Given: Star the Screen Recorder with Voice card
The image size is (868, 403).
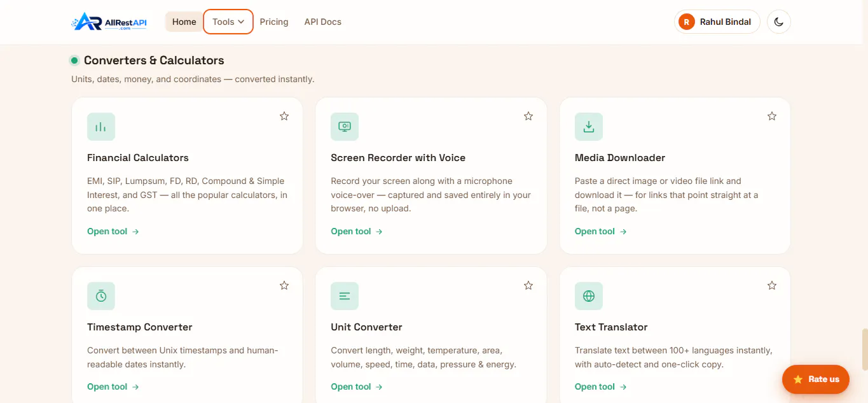Looking at the screenshot, I should point(528,116).
